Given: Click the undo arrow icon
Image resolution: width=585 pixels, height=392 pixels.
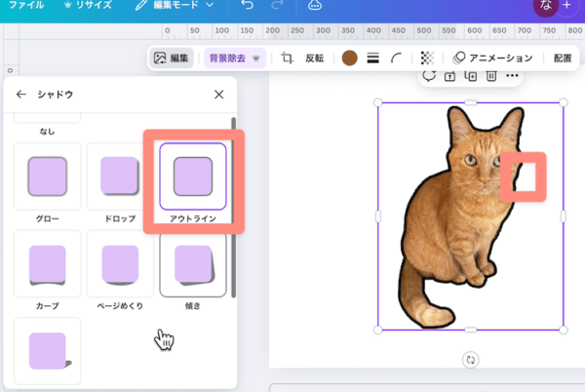Looking at the screenshot, I should [x=247, y=5].
